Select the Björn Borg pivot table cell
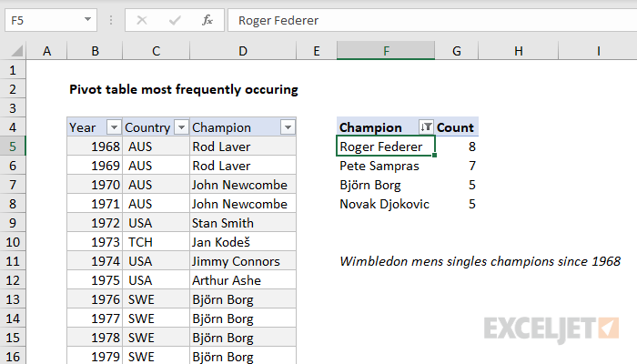The width and height of the screenshot is (637, 364). pos(386,185)
